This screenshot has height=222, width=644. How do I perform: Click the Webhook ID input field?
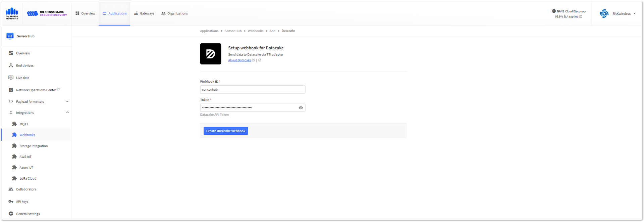(x=253, y=90)
